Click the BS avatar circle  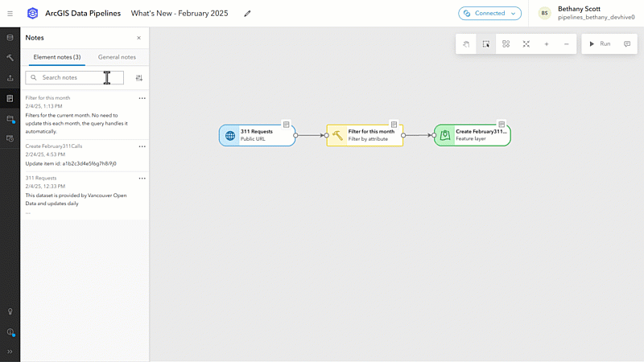click(x=545, y=13)
